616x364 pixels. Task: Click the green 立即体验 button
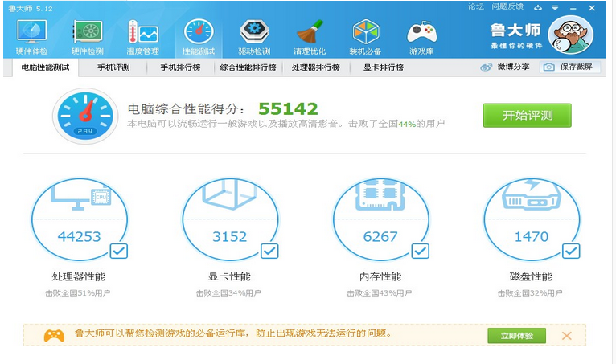[516, 336]
